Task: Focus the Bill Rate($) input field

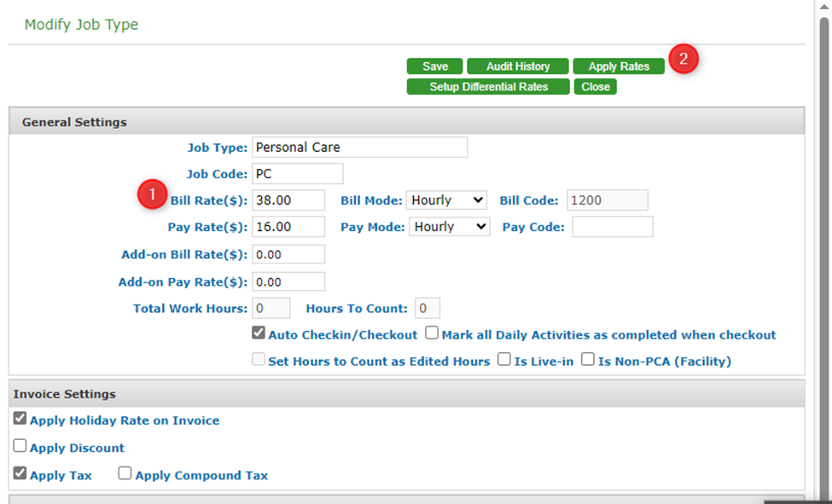Action: [288, 200]
